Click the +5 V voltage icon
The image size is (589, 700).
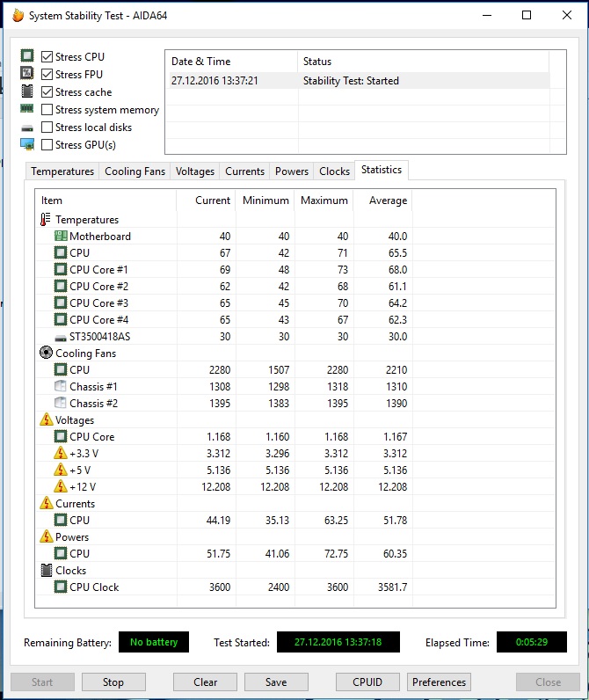[61, 470]
